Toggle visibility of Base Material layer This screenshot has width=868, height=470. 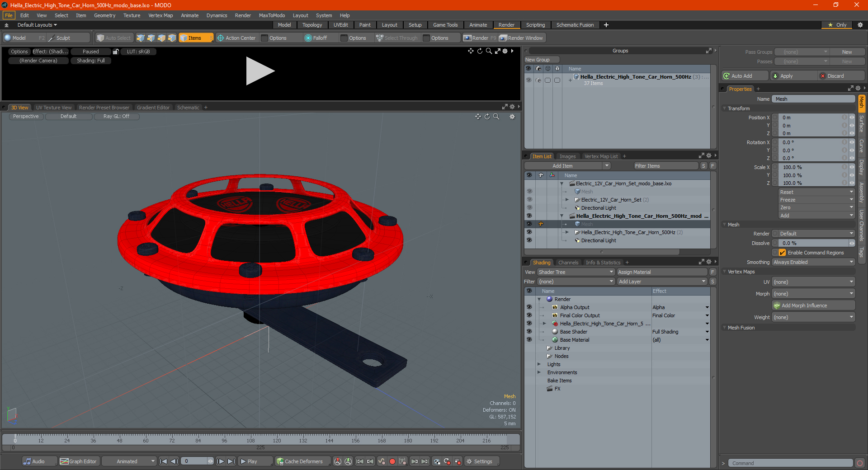pyautogui.click(x=529, y=339)
